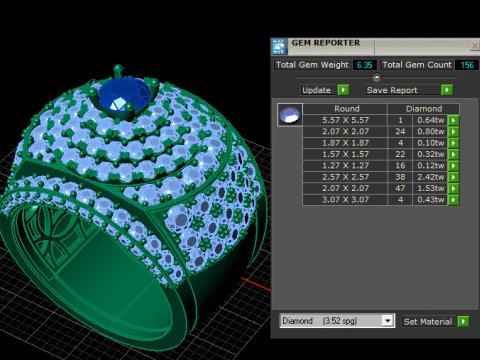Click count 24 in gem table

(400, 132)
